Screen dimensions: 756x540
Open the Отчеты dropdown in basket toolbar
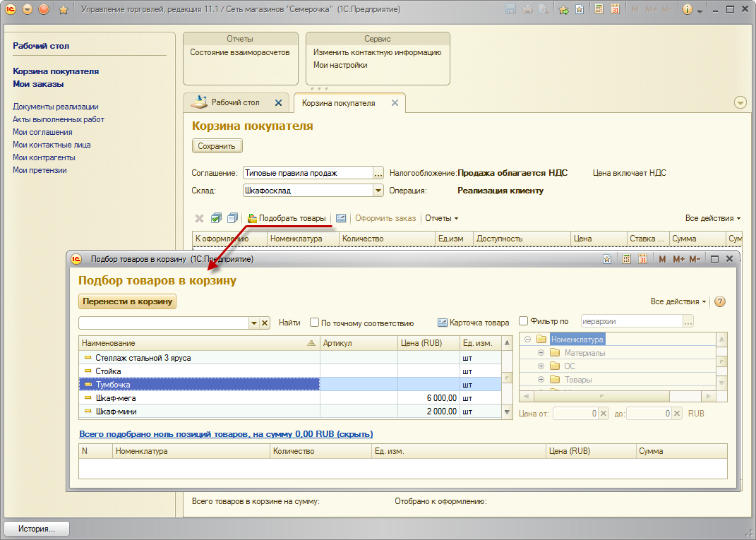[442, 218]
